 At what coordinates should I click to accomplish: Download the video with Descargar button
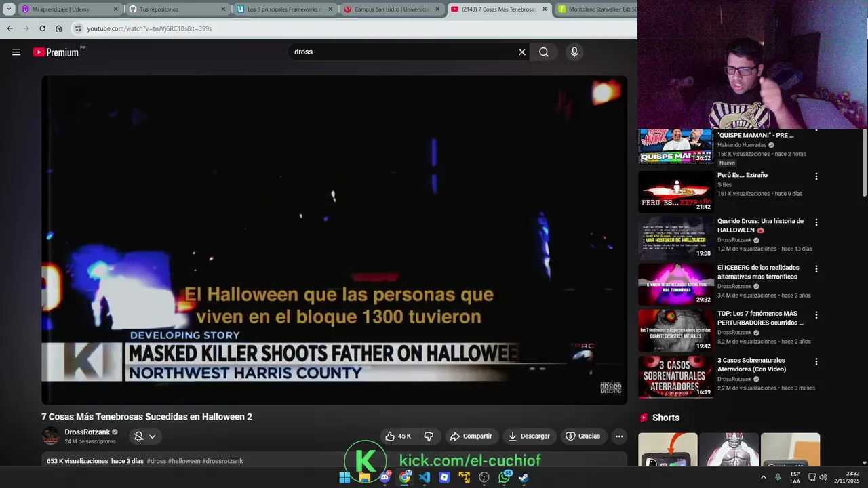pyautogui.click(x=529, y=436)
